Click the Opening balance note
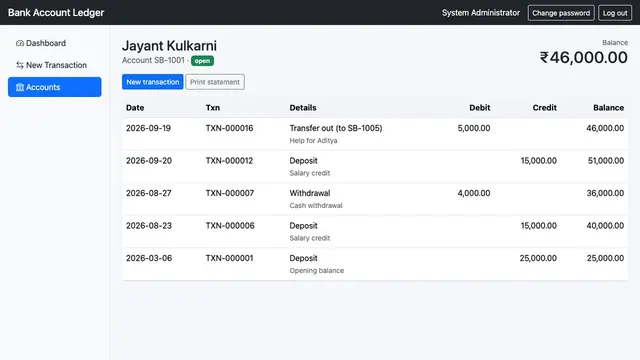This screenshot has height=360, width=640. (317, 271)
